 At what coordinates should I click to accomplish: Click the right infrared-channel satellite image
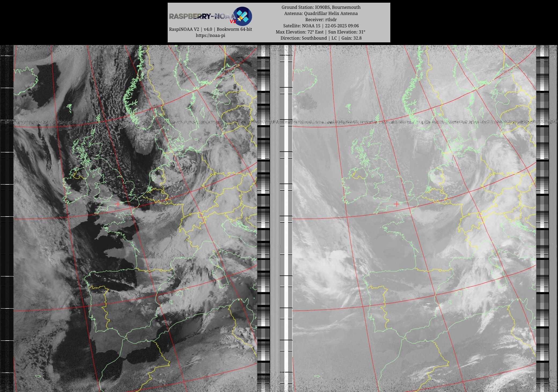(x=414, y=218)
